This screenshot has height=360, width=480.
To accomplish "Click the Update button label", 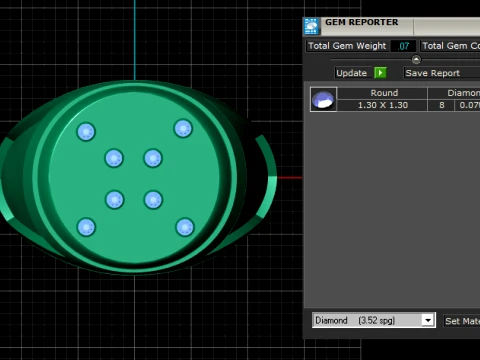I will tap(351, 73).
